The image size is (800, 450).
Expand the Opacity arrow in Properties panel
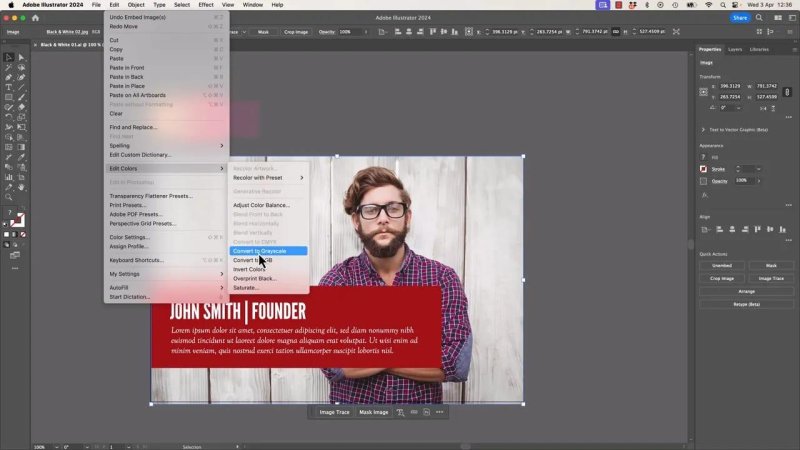tap(759, 181)
